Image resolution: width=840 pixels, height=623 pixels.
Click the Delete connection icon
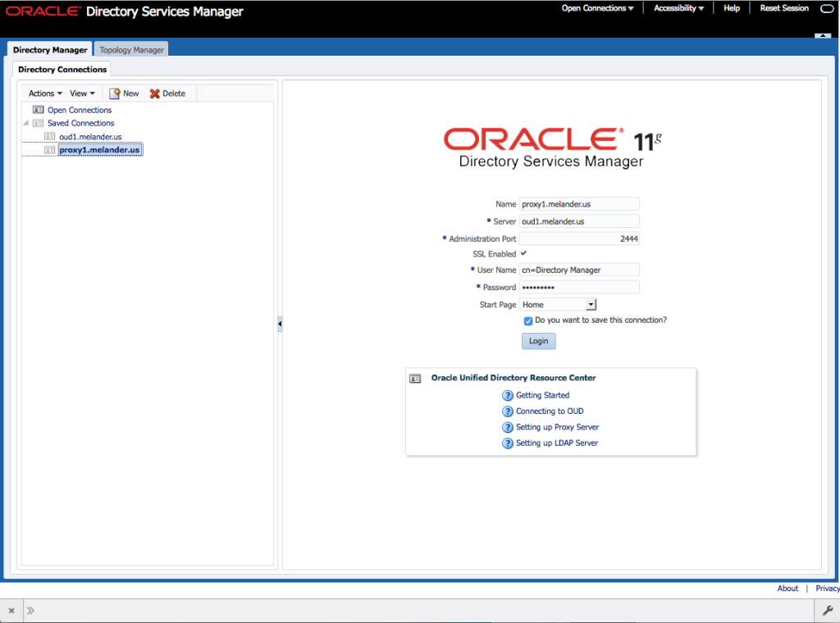point(155,93)
